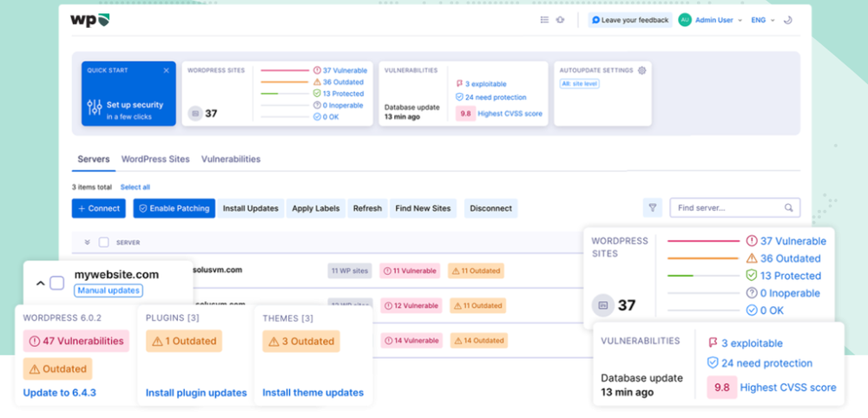Click Install theme updates link
This screenshot has width=868, height=418.
tap(312, 393)
